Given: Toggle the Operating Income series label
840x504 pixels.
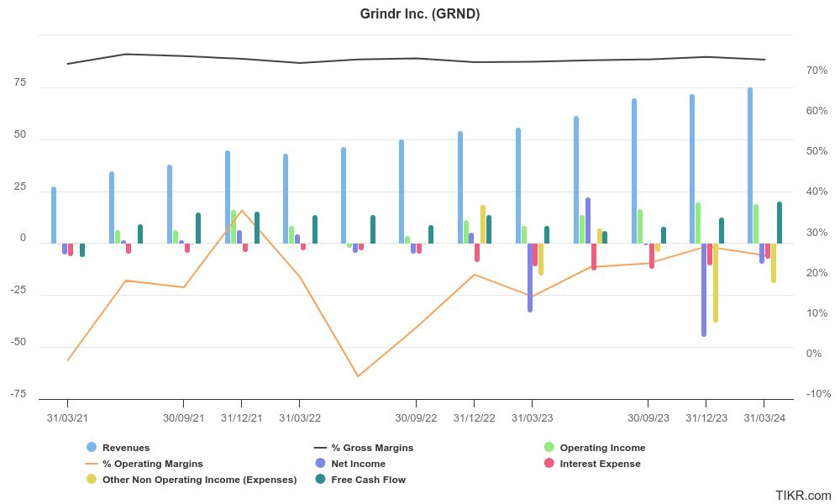Looking at the screenshot, I should pos(602,448).
